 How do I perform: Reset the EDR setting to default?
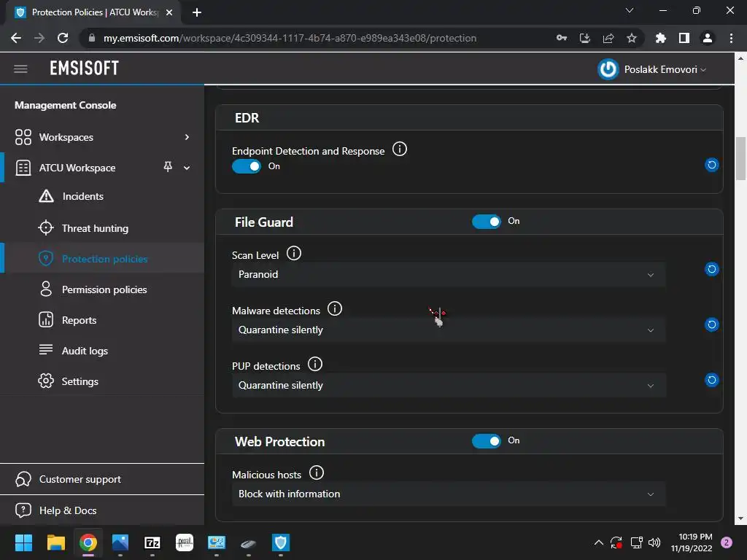tap(712, 165)
